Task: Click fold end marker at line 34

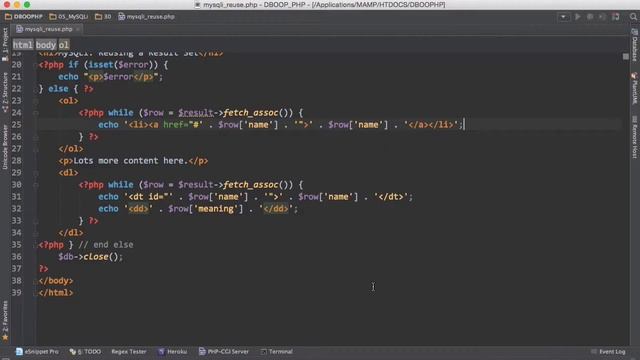Action: tap(36, 233)
